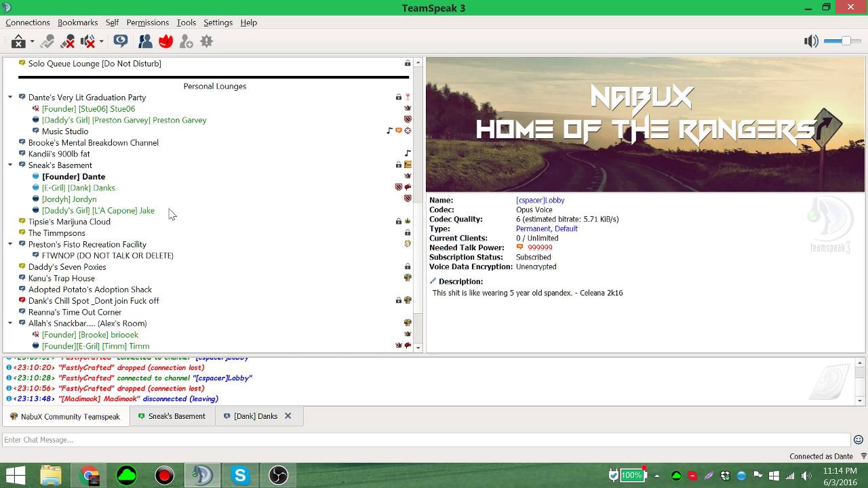Click the NabuX Home of the Rangers banner
868x488 pixels.
645,125
